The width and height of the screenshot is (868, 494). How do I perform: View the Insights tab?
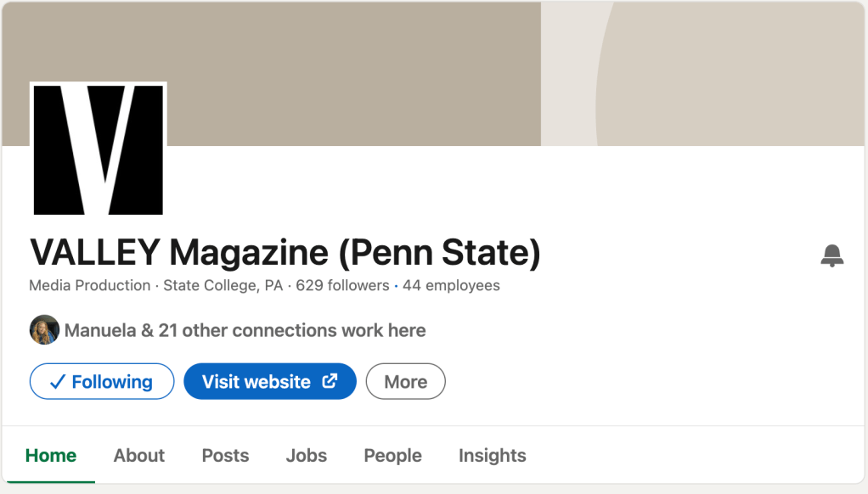[x=492, y=456]
